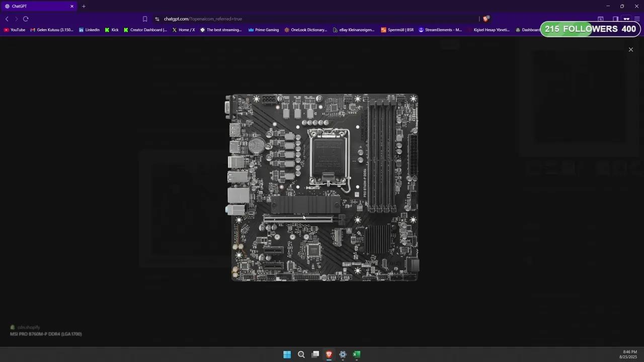Open Task View on the taskbar
The width and height of the screenshot is (644, 362).
(x=315, y=354)
